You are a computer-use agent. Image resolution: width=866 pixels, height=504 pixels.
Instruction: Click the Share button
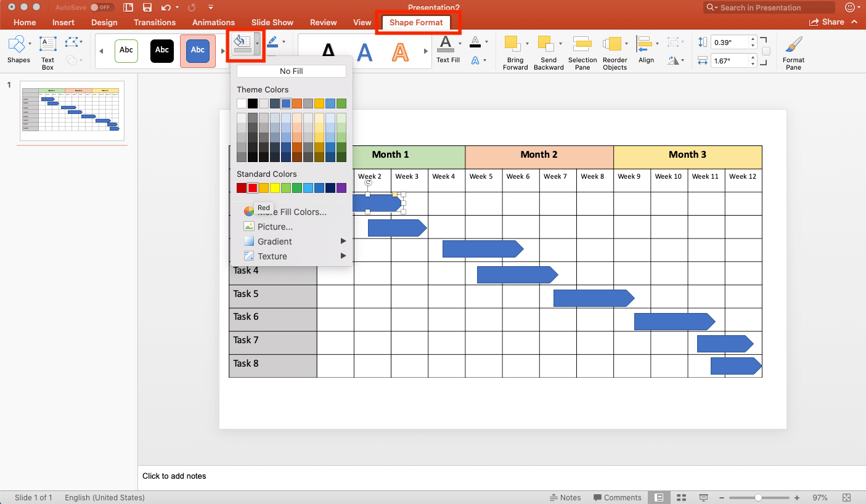pos(827,22)
